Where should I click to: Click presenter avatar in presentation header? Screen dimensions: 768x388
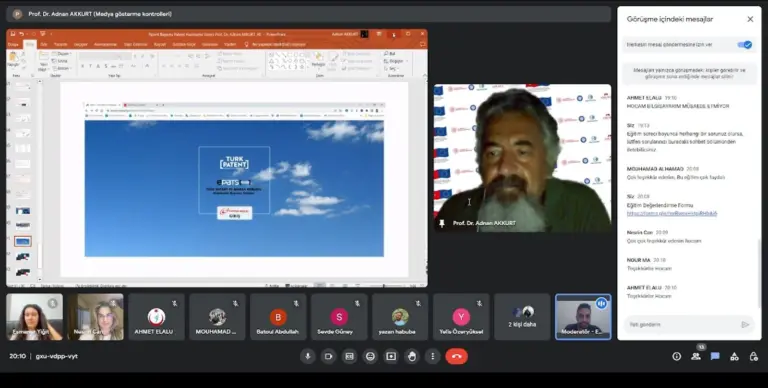pyautogui.click(x=17, y=14)
